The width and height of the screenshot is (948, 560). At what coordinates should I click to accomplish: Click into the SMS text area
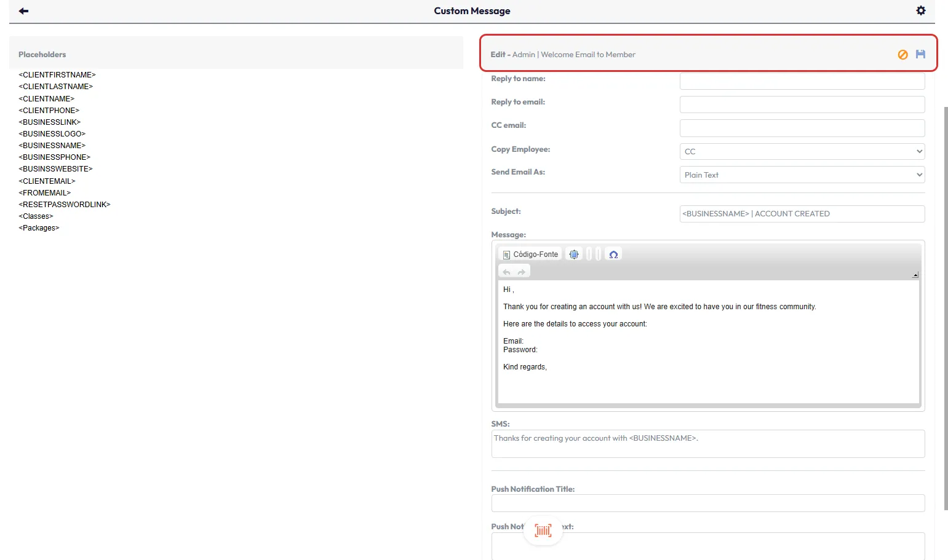pos(707,444)
